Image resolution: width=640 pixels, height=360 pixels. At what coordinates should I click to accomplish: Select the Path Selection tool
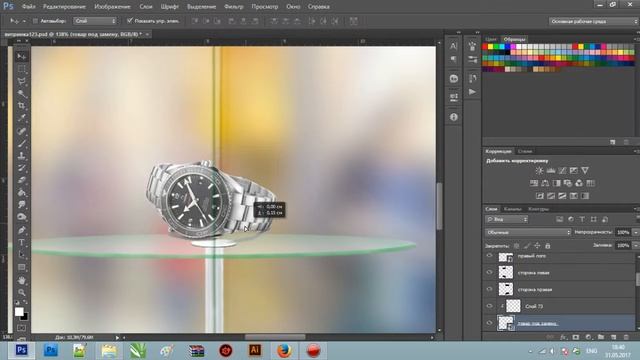22,255
